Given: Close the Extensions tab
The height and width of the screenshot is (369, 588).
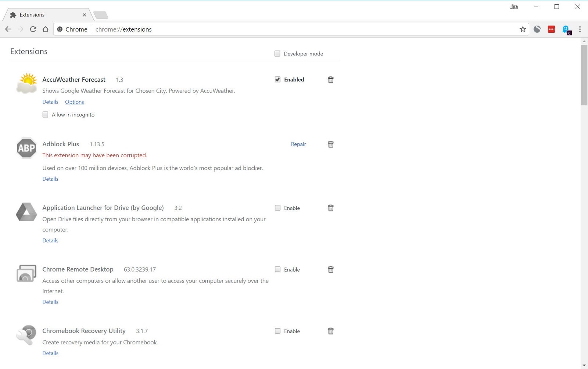Looking at the screenshot, I should coord(85,15).
